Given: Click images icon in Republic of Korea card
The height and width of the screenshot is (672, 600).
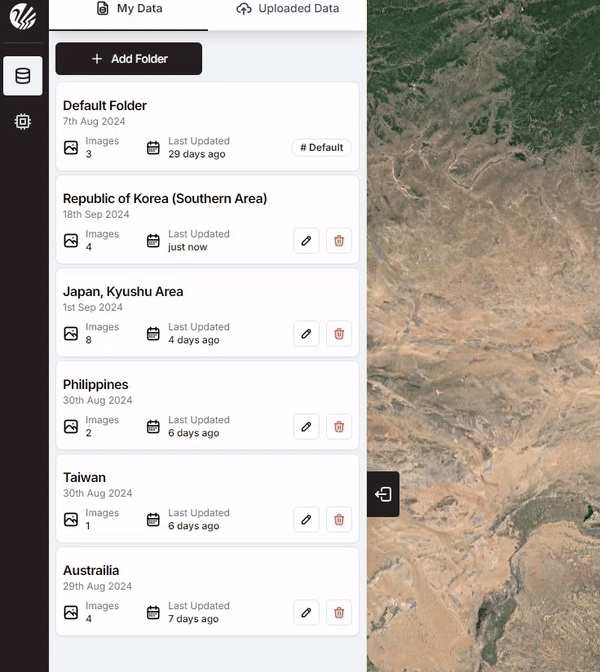Looking at the screenshot, I should 71,241.
